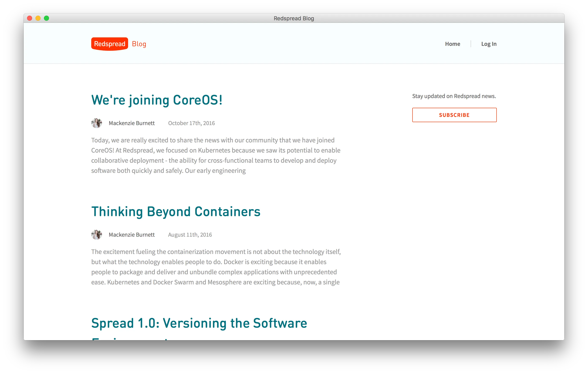Open the post We're joining CoreOS!
Viewport: 588px width, 374px height.
click(x=157, y=100)
